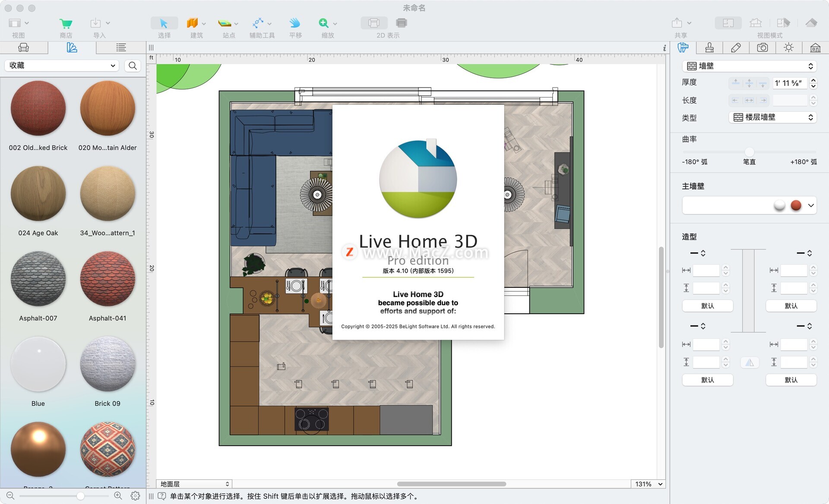Open the 视图 view layout icon

click(x=15, y=23)
